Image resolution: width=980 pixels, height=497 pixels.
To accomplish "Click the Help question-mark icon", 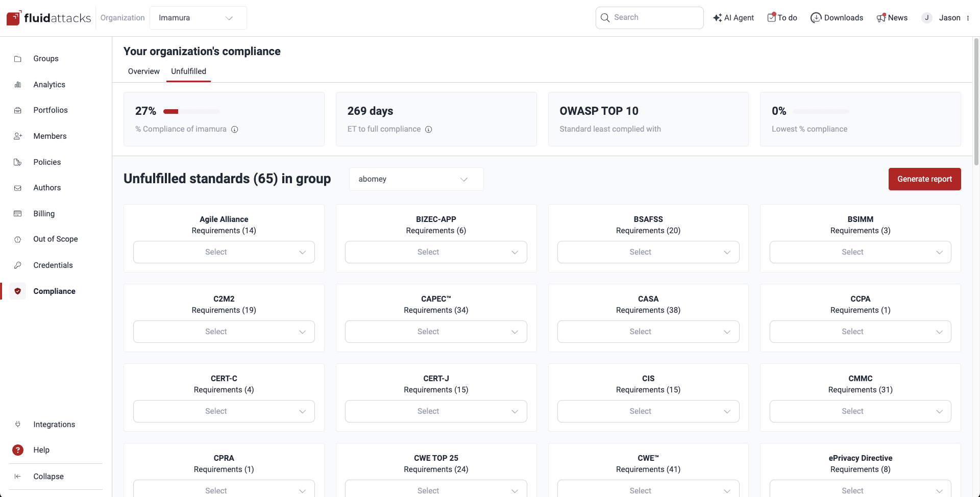I will 18,450.
